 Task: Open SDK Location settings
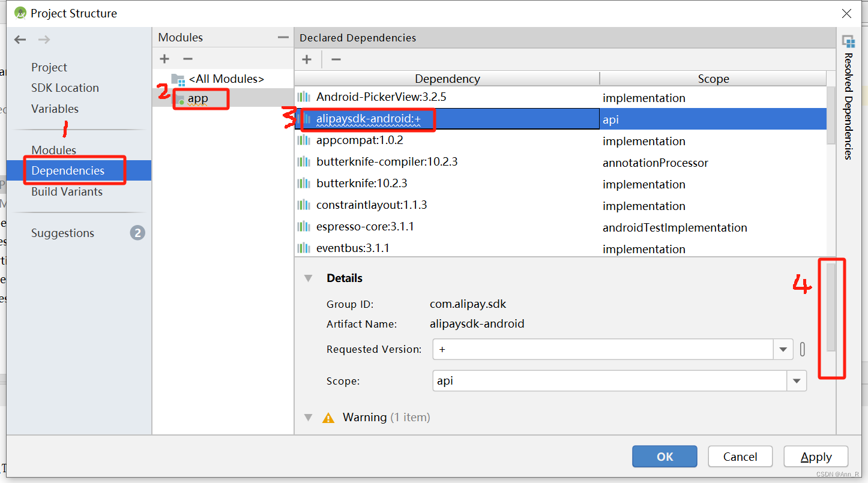65,88
